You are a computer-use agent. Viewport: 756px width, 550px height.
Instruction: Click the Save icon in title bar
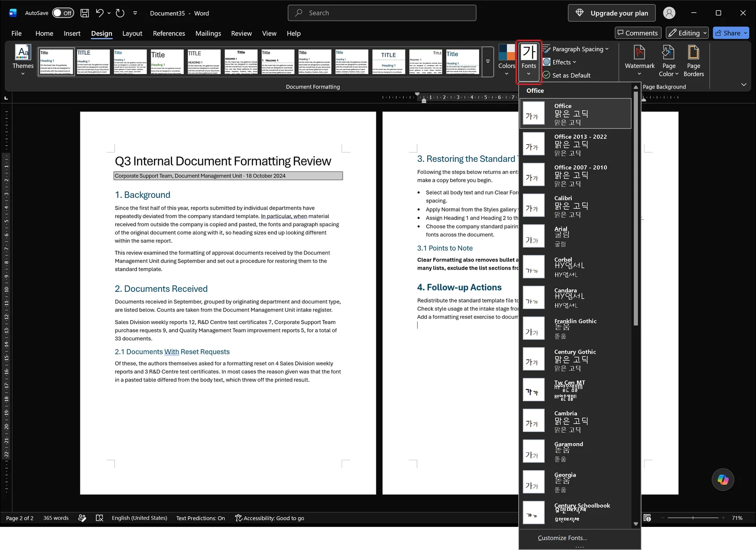coord(85,13)
